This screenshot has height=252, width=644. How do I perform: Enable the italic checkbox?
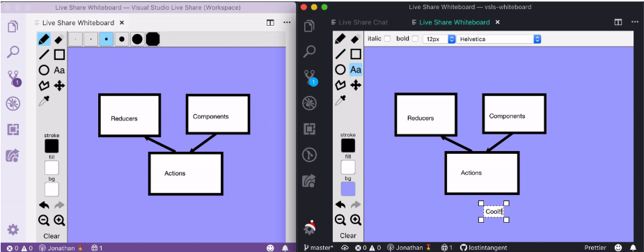pyautogui.click(x=387, y=38)
